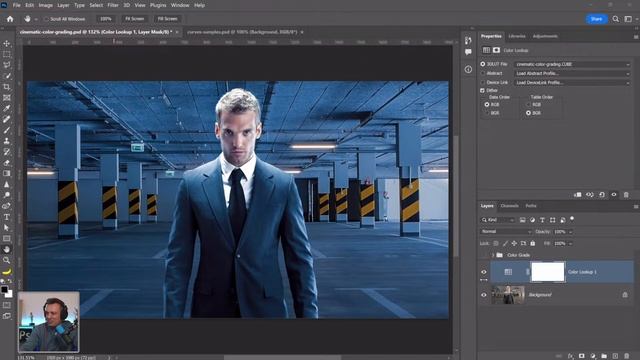
Task: Select the Clone Stamp tool
Action: pos(7,141)
